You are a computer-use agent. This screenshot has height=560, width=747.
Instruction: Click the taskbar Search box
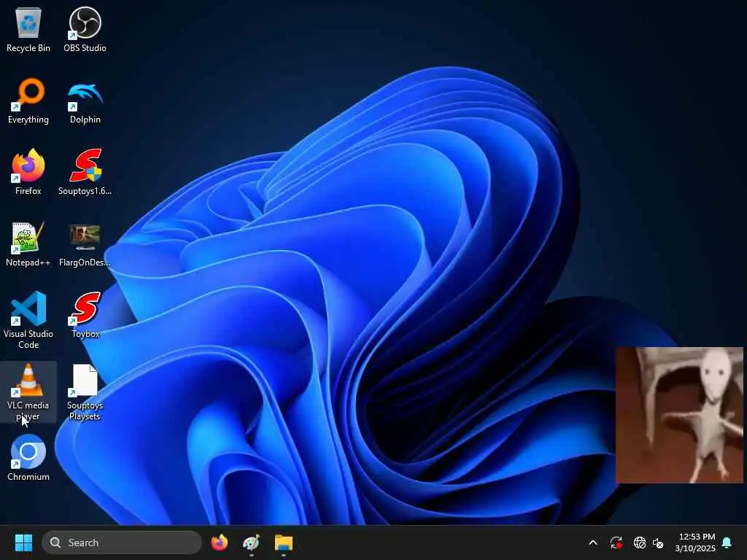click(x=122, y=542)
